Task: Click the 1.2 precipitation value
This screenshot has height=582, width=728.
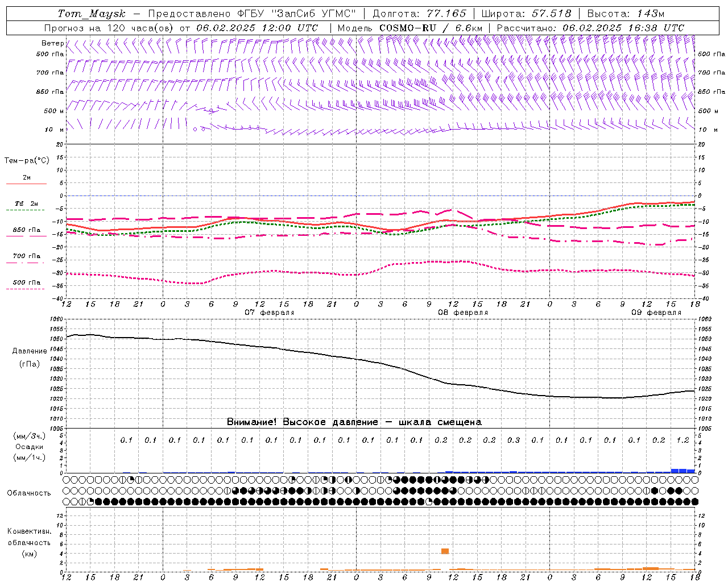Action: 683,440
